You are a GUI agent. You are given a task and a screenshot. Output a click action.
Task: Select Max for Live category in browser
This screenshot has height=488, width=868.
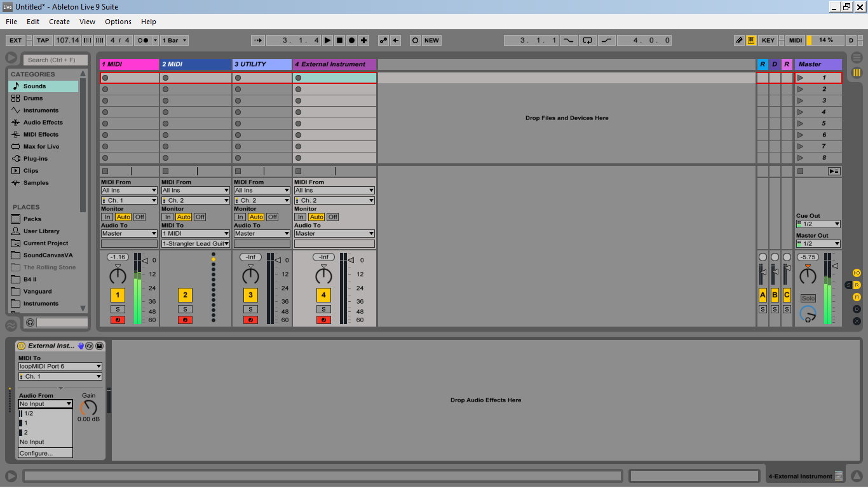43,147
